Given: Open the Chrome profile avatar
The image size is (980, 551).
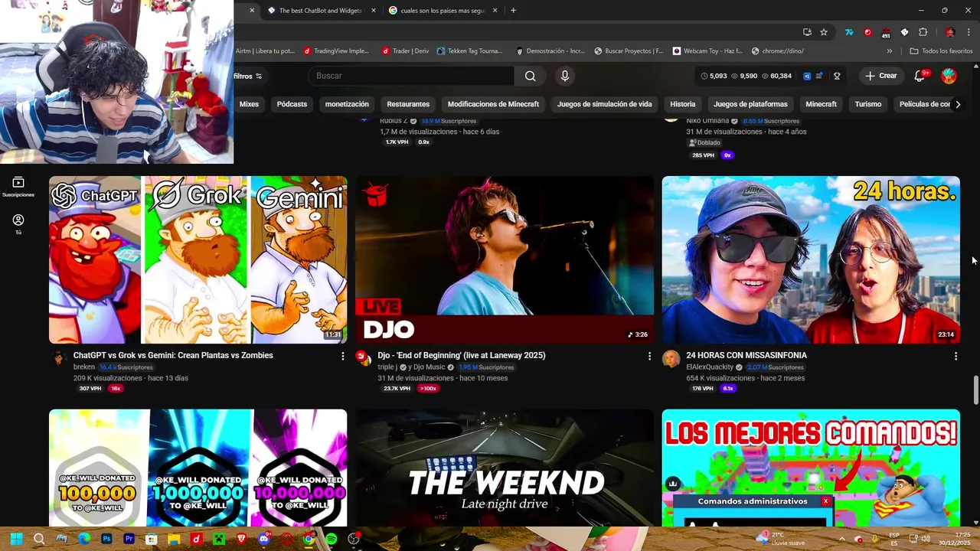Looking at the screenshot, I should 950,32.
